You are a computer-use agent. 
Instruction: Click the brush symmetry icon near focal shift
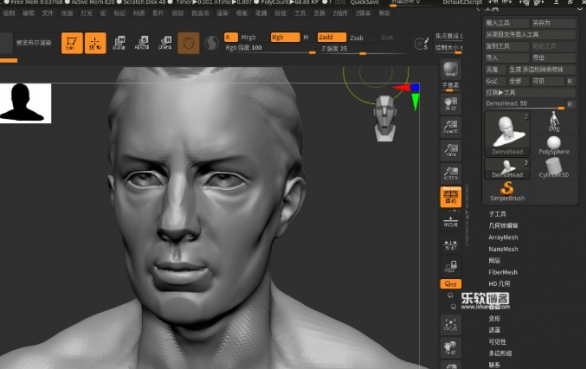click(x=422, y=44)
